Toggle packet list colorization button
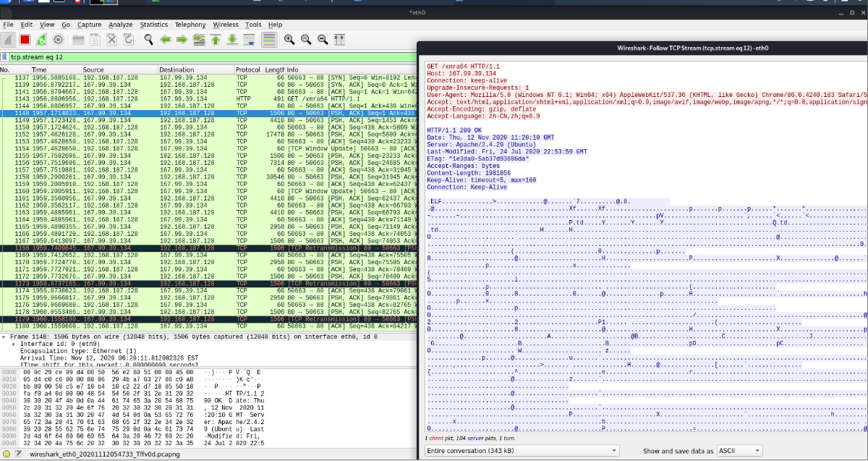The width and height of the screenshot is (868, 461). point(269,39)
